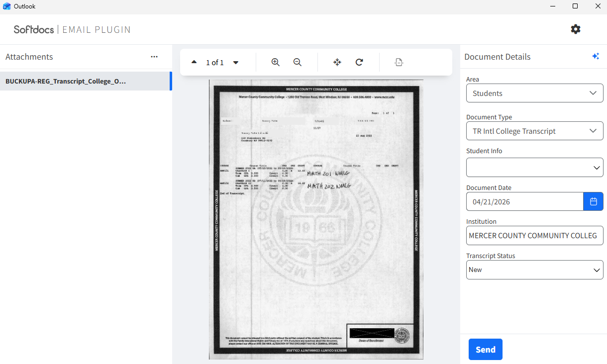This screenshot has height=364, width=607.
Task: Click the Document Date field showing 04/21/2026
Action: (x=524, y=201)
